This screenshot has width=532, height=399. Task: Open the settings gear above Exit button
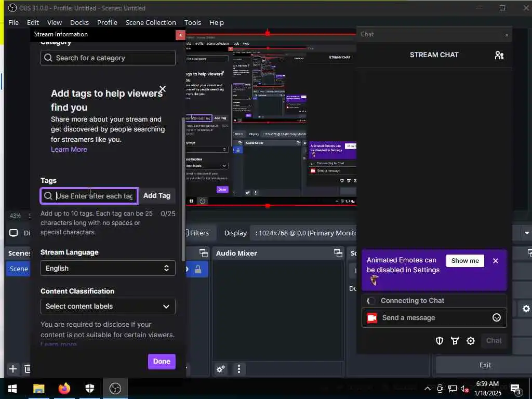pyautogui.click(x=526, y=309)
